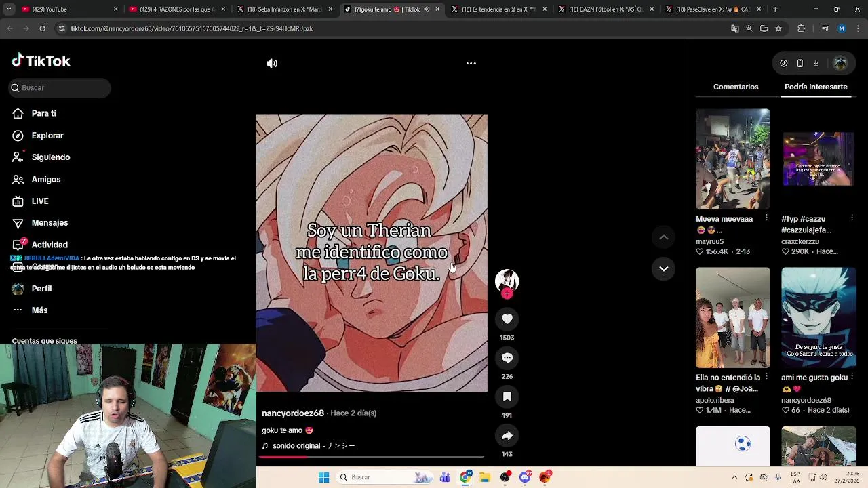Open the Ella no entendió la vibra thumbnail

[x=733, y=318]
